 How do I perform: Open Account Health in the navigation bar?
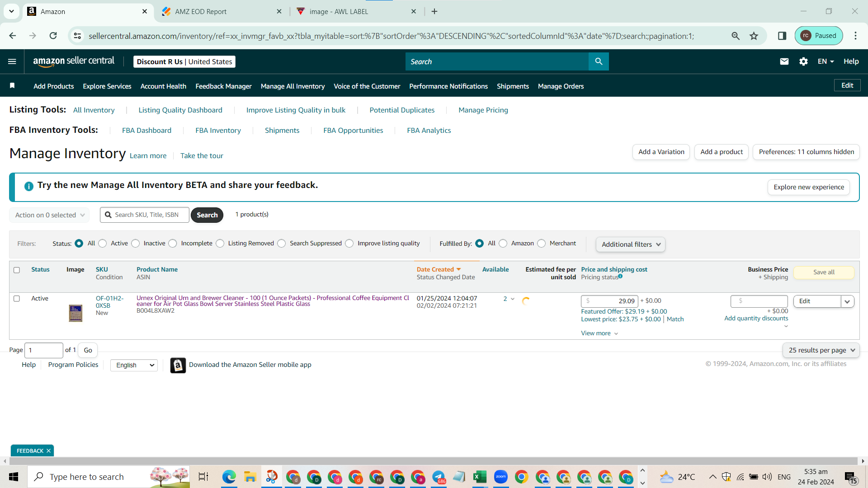tap(163, 86)
